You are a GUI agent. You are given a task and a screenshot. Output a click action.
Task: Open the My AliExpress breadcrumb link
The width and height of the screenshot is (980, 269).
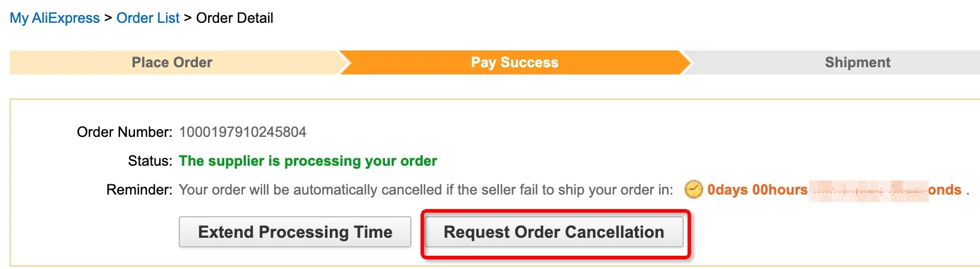(x=55, y=18)
